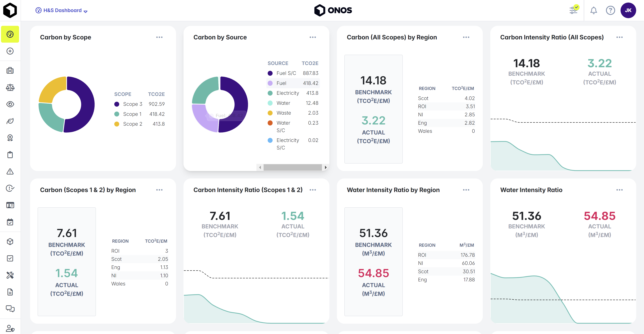Screen dimensions: 644x334
Task: Click Wales row in Scopes 1 & 2 table
Action: point(139,284)
